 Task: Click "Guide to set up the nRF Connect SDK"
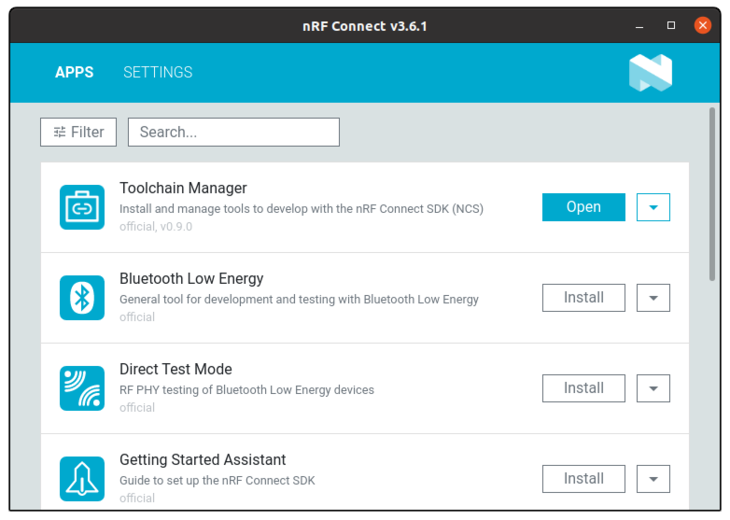pos(217,480)
